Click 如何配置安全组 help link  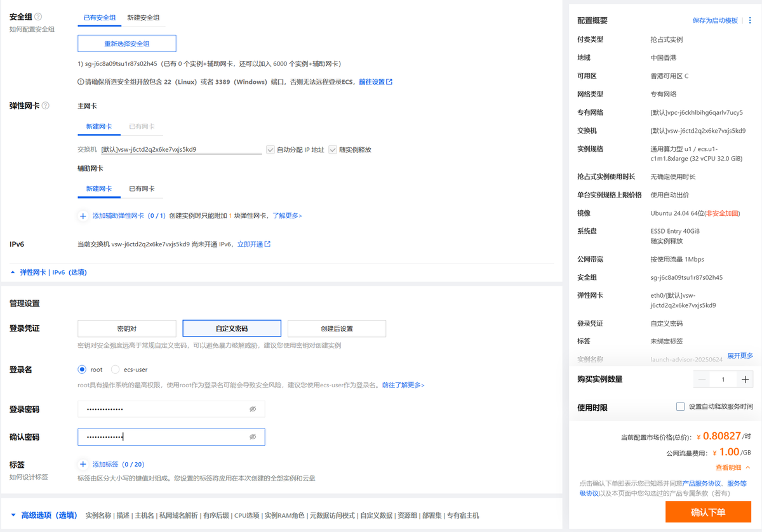32,29
